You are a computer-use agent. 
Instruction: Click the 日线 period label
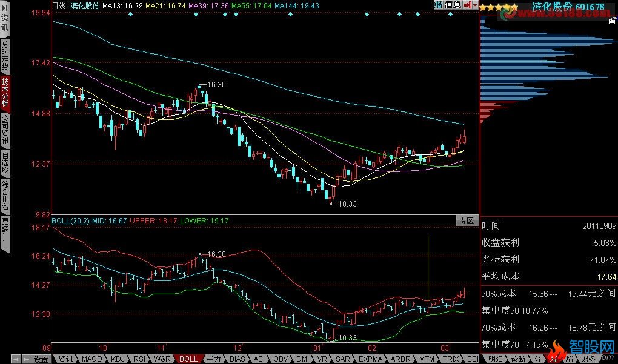(x=59, y=5)
